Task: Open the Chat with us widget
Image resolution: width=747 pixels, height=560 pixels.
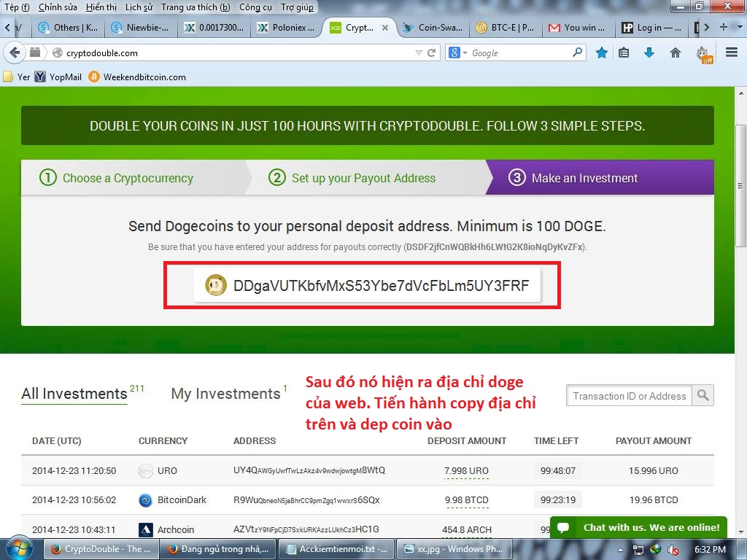Action: pos(638,528)
